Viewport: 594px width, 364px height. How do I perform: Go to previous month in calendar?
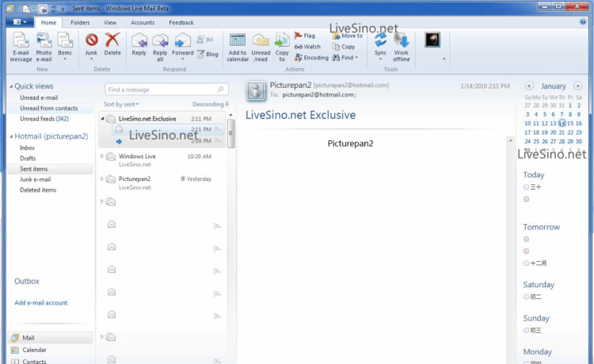529,86
